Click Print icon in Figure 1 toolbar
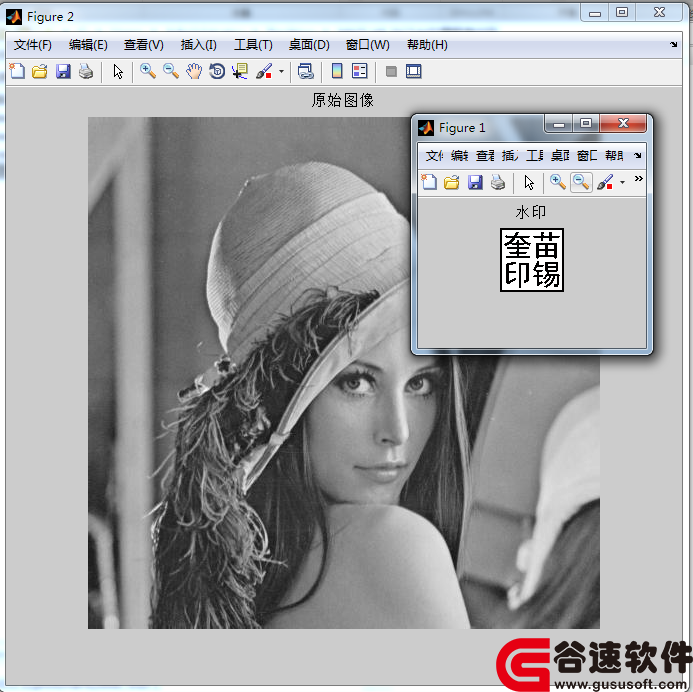The image size is (693, 692). point(498,182)
